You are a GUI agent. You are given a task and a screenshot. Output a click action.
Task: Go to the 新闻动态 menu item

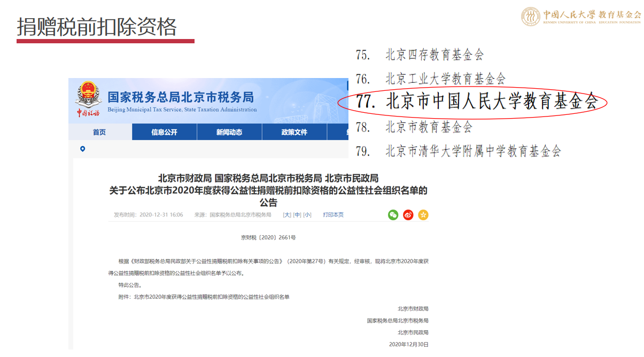point(229,132)
